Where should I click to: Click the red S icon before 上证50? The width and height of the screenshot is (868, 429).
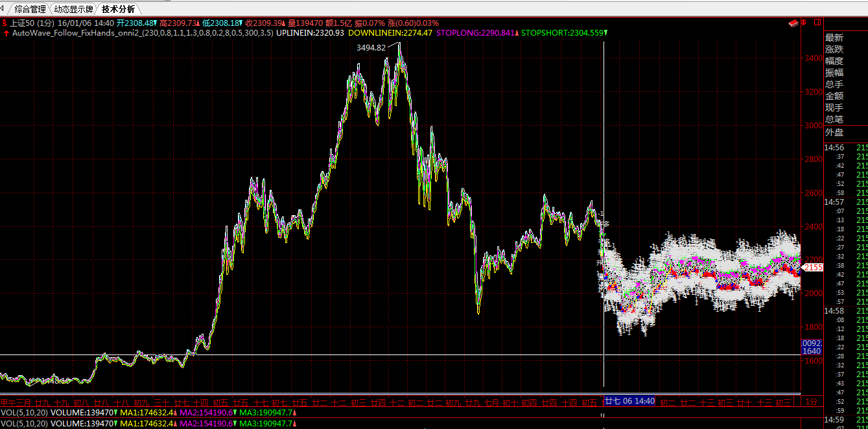pyautogui.click(x=5, y=23)
